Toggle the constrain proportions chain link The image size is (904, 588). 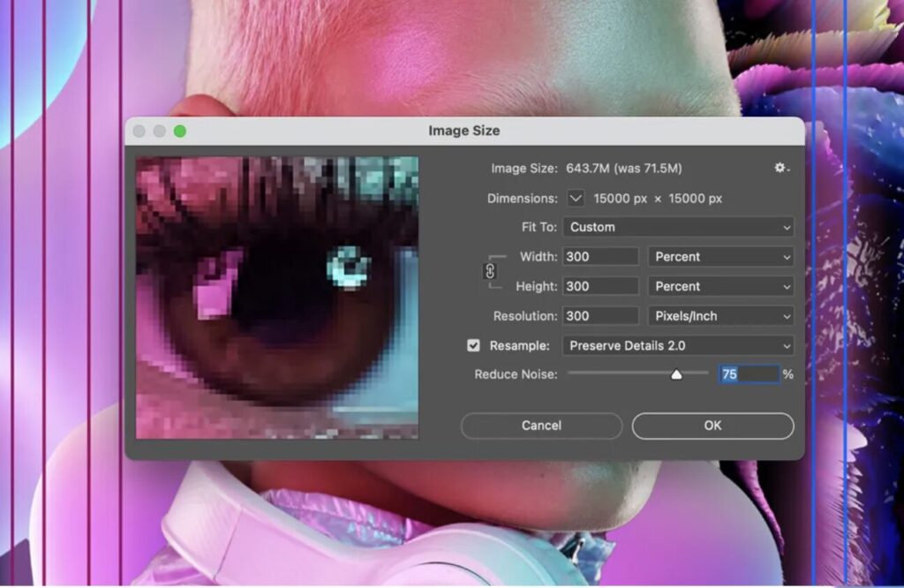pyautogui.click(x=490, y=272)
